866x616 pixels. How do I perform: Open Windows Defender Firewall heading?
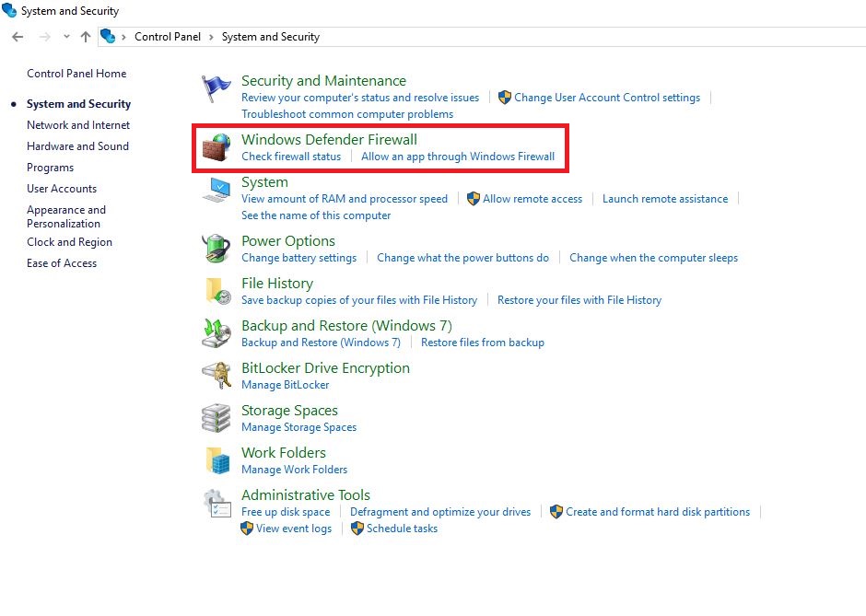coord(329,140)
